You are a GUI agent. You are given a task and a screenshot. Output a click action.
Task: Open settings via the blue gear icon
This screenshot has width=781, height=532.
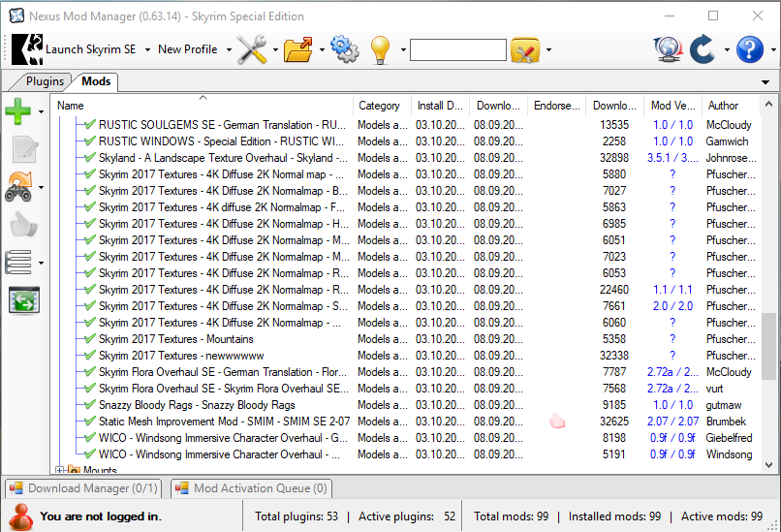pyautogui.click(x=344, y=49)
